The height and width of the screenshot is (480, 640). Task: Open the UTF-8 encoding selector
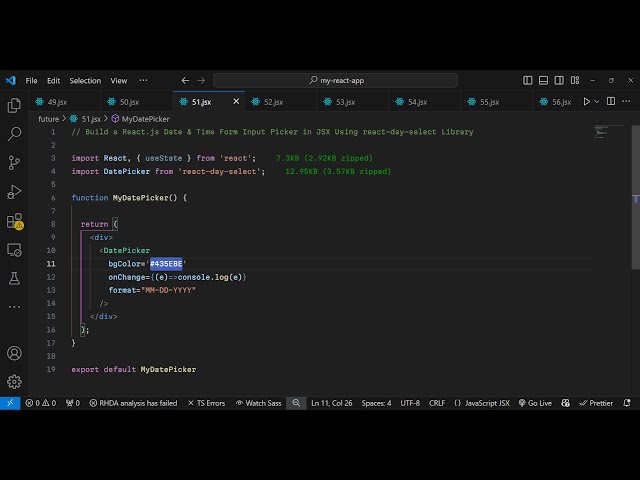410,403
